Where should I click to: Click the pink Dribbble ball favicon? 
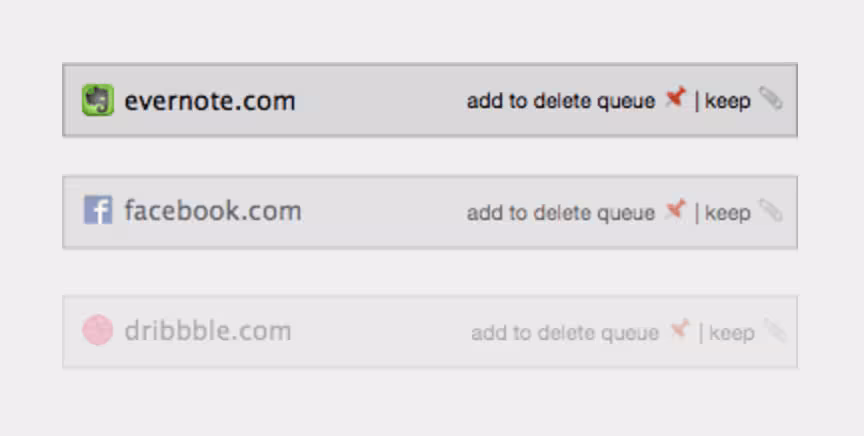[98, 330]
